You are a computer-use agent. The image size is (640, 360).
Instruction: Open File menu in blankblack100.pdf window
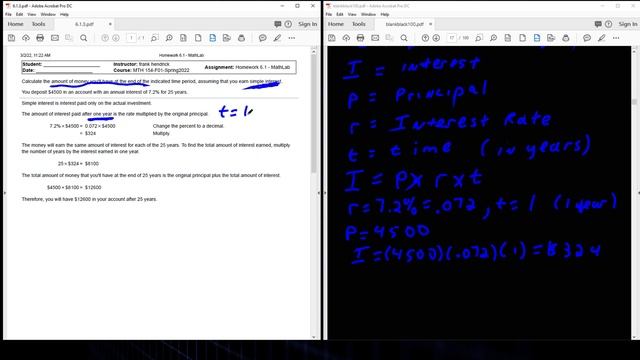pos(329,14)
